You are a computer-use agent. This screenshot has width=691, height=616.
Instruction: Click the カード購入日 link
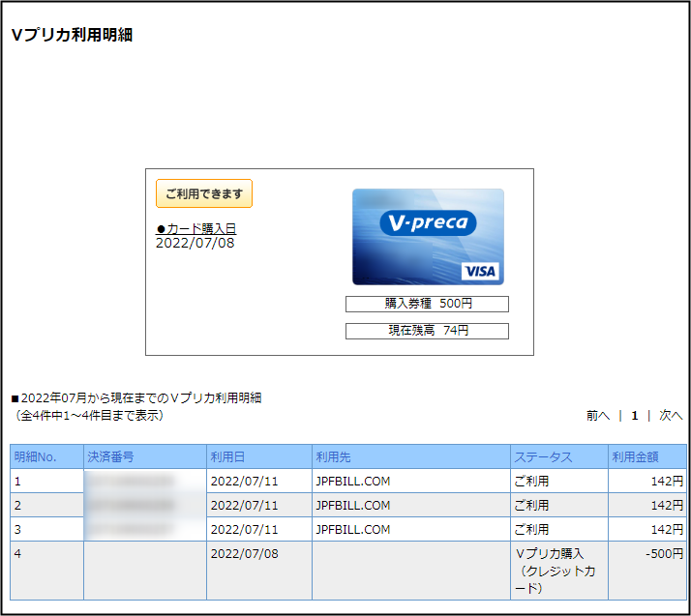pyautogui.click(x=196, y=228)
